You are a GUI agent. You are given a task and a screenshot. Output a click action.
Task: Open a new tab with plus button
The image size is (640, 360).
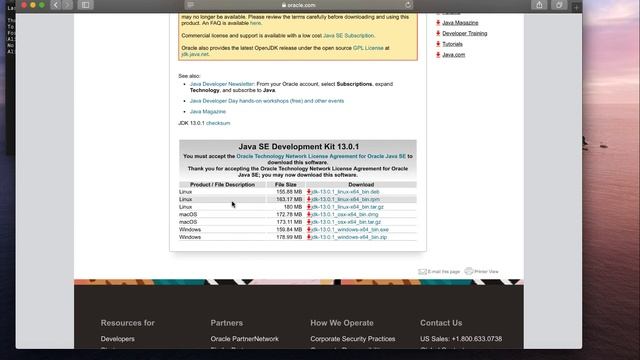tap(576, 7)
